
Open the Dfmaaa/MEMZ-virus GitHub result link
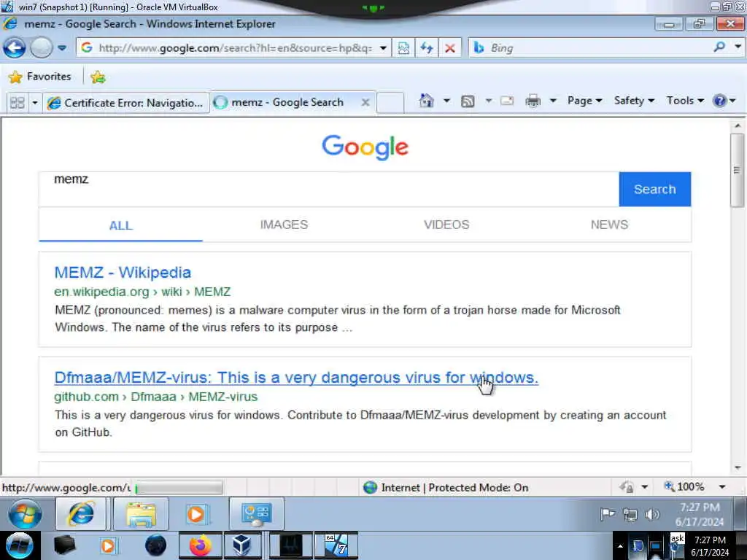(x=296, y=377)
